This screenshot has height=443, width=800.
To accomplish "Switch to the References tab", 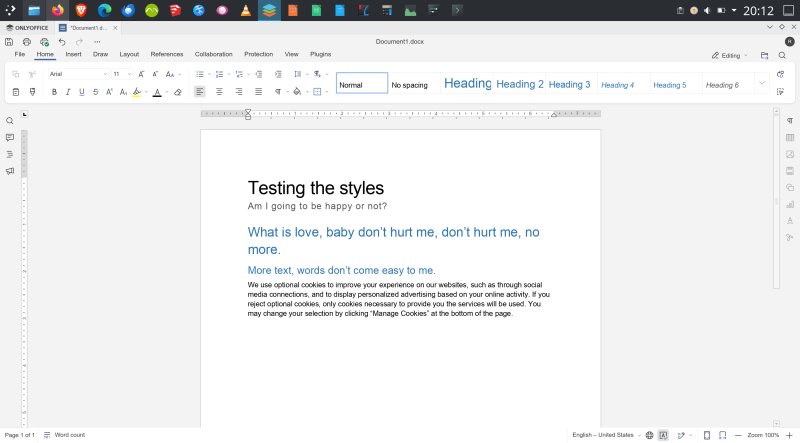I will 167,54.
